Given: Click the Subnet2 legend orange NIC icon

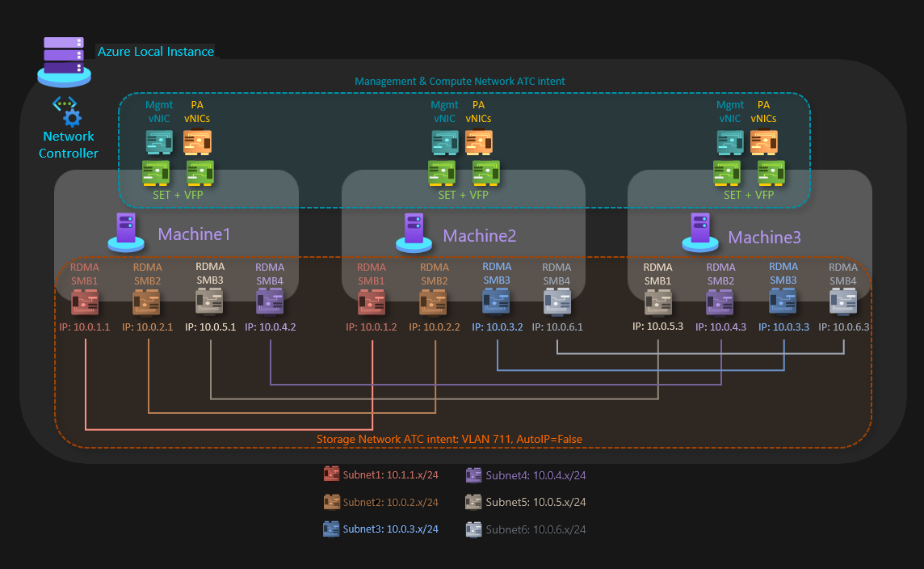Looking at the screenshot, I should pyautogui.click(x=332, y=502).
